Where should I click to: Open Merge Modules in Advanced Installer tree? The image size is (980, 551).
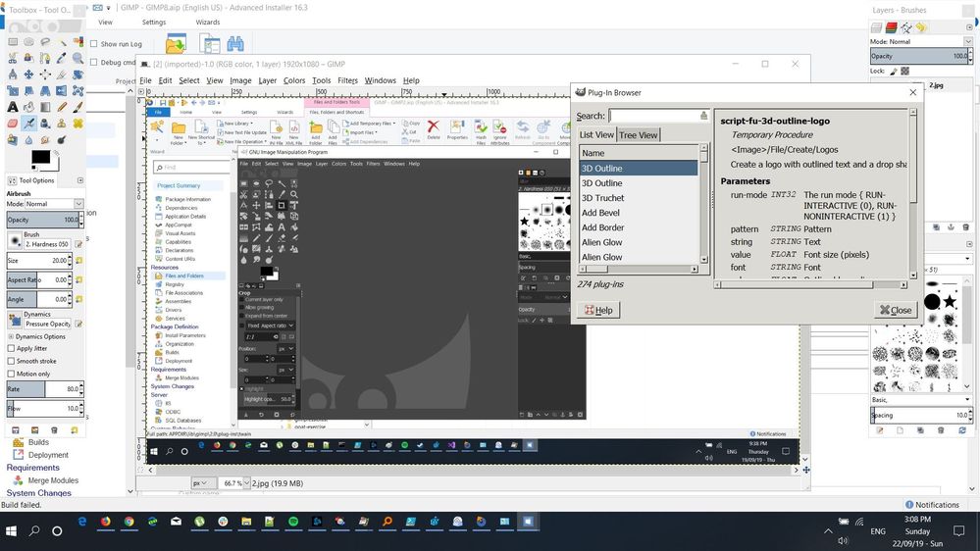point(53,480)
